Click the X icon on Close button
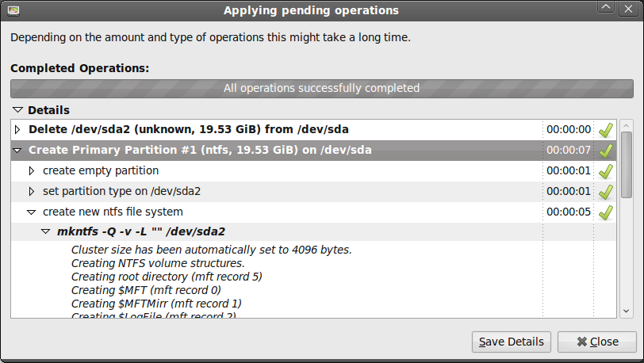 [x=581, y=342]
